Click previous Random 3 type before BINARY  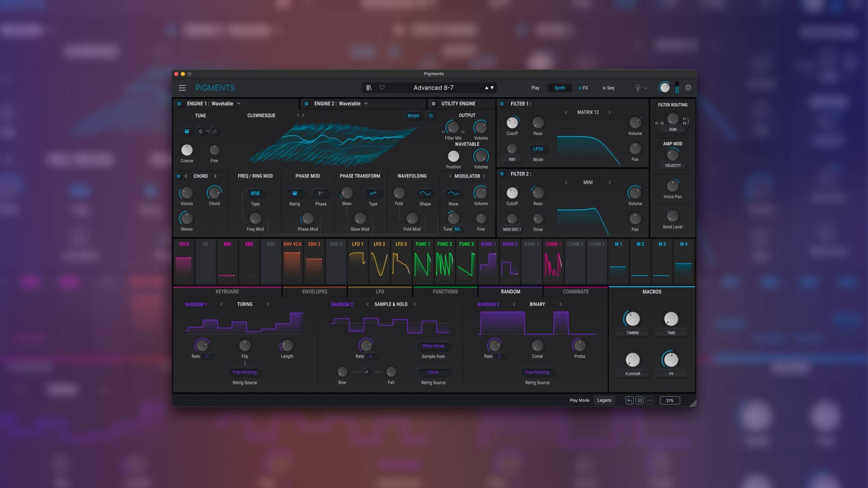click(x=514, y=304)
